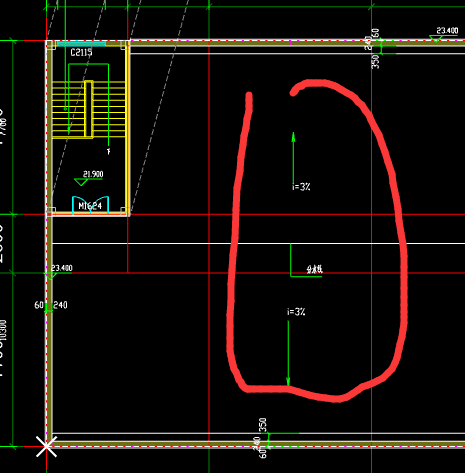This screenshot has width=465, height=473.
Task: Select the window label C2115
Action: tap(81, 52)
